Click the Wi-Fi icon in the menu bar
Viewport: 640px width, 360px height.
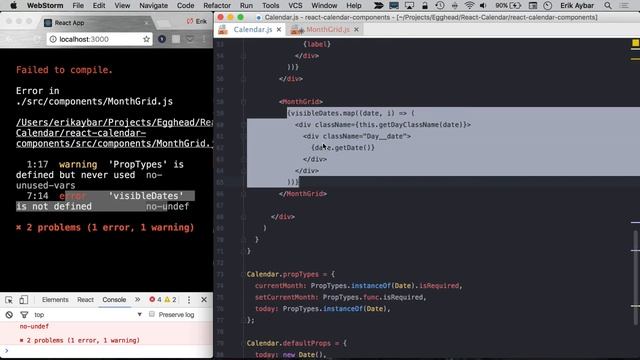469,5
